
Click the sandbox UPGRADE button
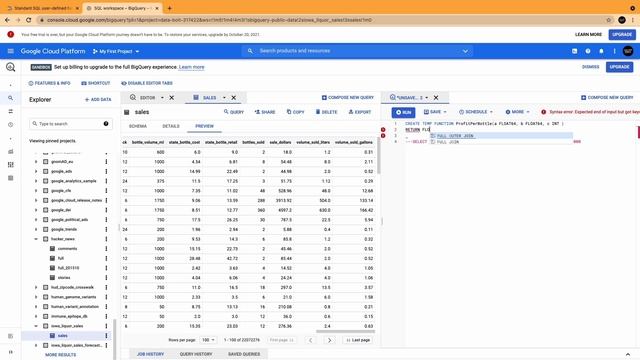(x=619, y=67)
